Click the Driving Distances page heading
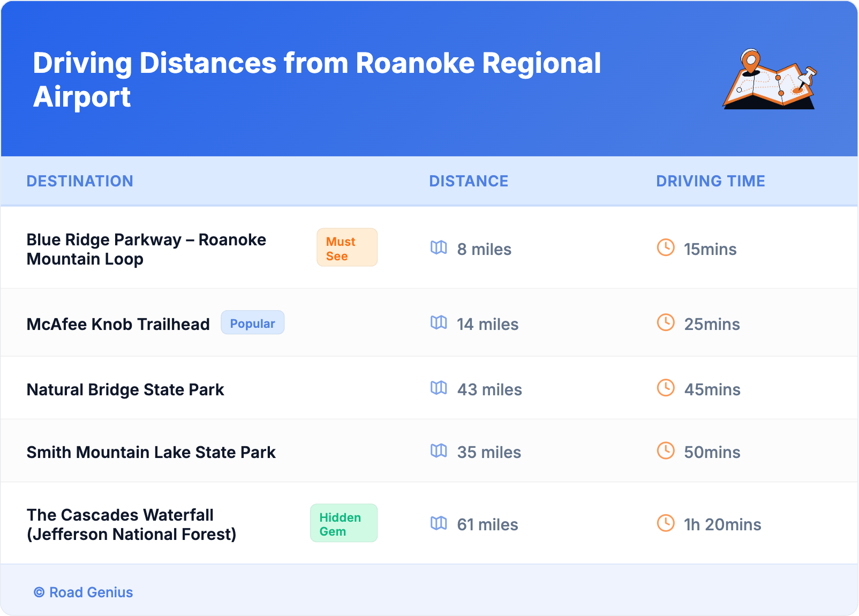Image resolution: width=859 pixels, height=616 pixels. 317,80
